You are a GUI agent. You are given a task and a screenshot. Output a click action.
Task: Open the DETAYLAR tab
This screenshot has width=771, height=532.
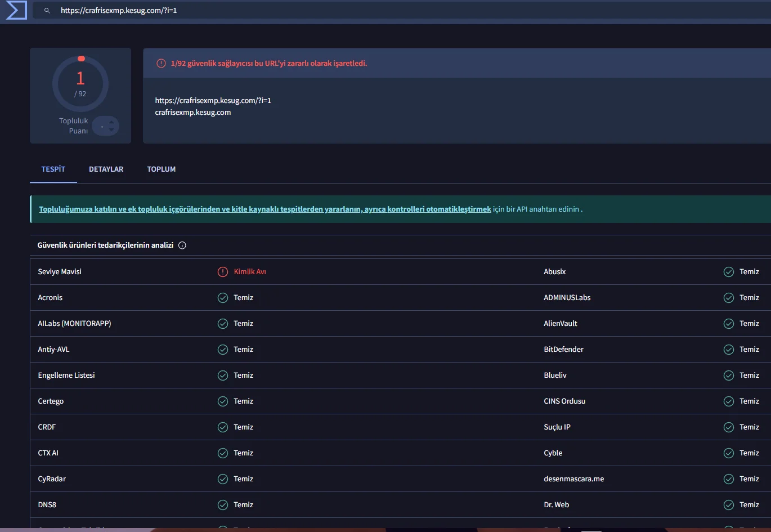(x=106, y=169)
